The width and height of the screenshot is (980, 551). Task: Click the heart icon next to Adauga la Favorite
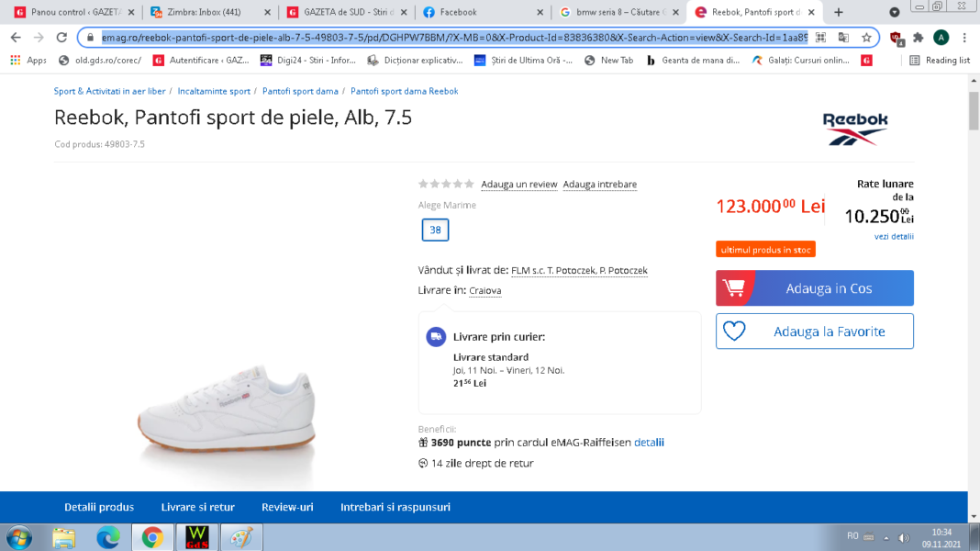734,332
